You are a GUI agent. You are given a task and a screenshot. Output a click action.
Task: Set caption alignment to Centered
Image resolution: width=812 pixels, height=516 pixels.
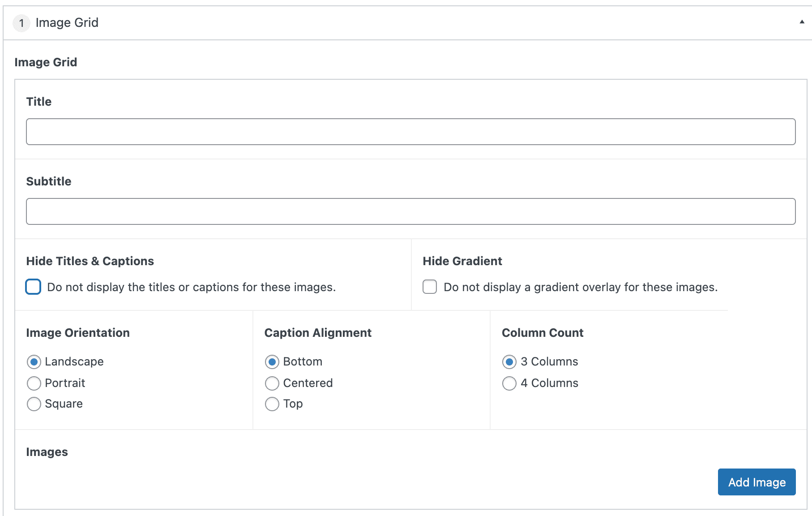pyautogui.click(x=272, y=383)
